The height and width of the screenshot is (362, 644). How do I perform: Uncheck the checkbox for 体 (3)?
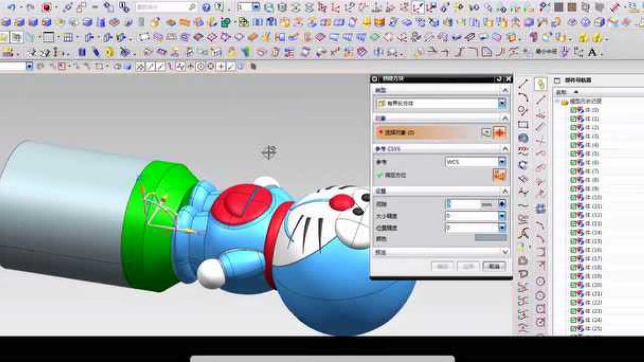coord(573,136)
